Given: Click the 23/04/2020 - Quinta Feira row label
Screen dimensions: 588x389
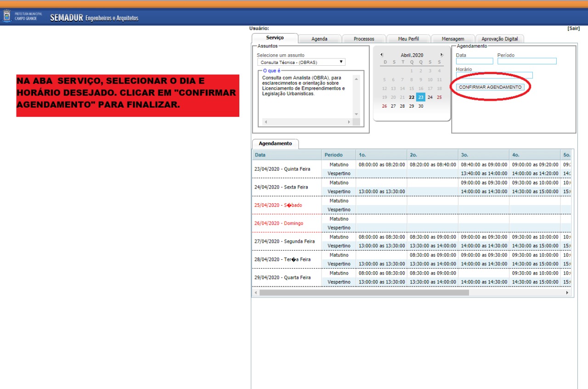Looking at the screenshot, I should coord(282,169).
